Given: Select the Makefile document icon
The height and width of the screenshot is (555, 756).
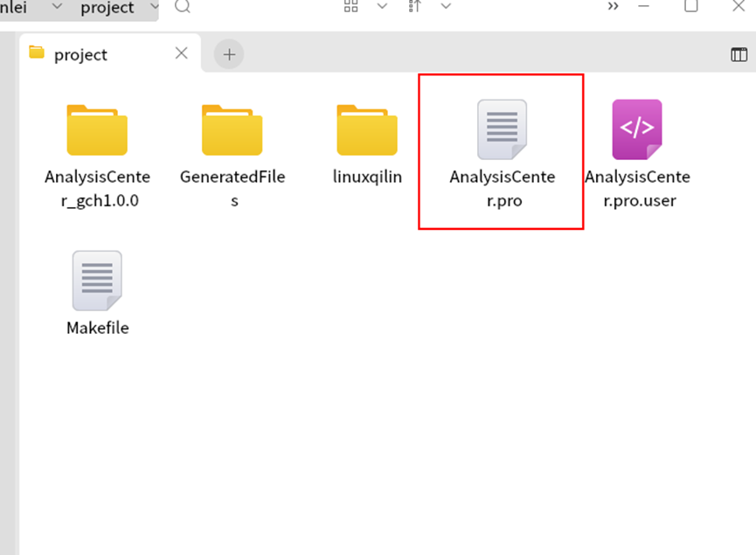Looking at the screenshot, I should (x=97, y=281).
